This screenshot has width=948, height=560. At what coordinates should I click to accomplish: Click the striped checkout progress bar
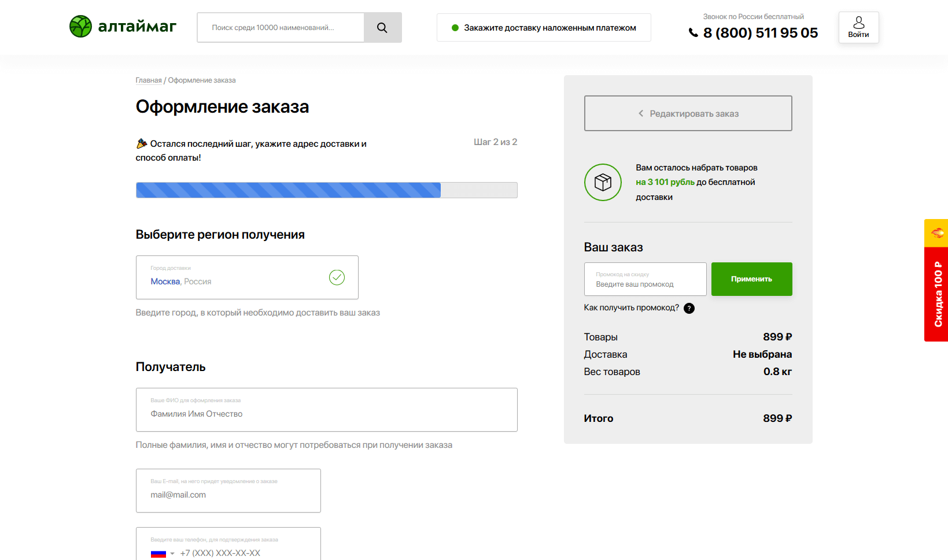coord(326,190)
